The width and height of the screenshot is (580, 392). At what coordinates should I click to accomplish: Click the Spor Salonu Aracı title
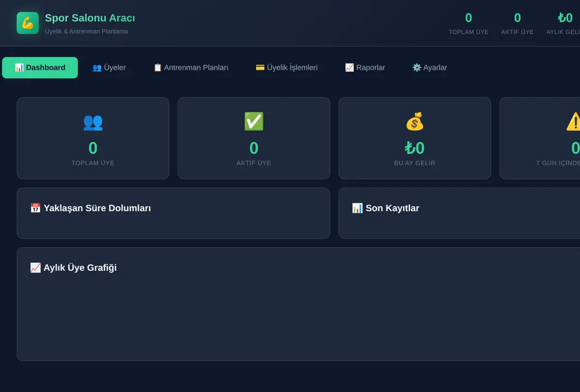[90, 18]
